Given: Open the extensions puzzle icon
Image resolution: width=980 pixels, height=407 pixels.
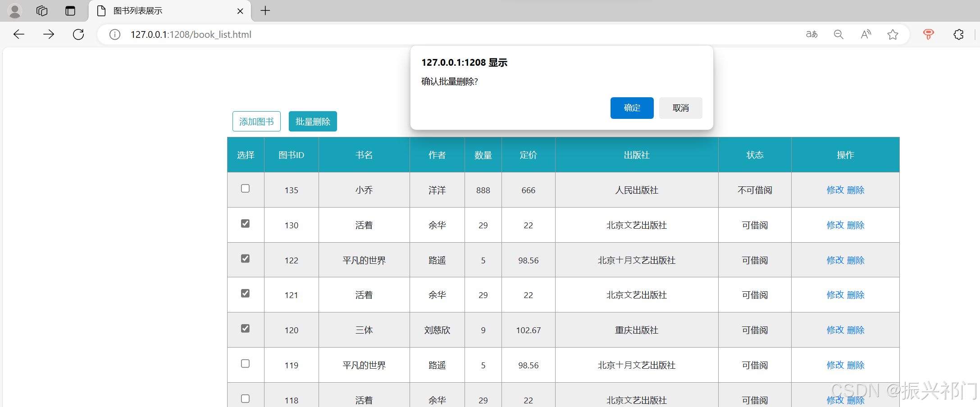Looking at the screenshot, I should click(958, 34).
